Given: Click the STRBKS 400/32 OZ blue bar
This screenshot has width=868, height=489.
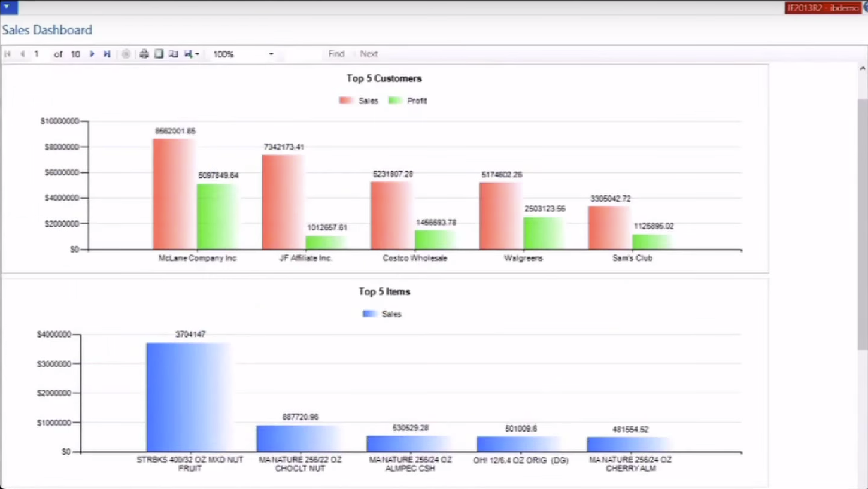Looking at the screenshot, I should (190, 397).
